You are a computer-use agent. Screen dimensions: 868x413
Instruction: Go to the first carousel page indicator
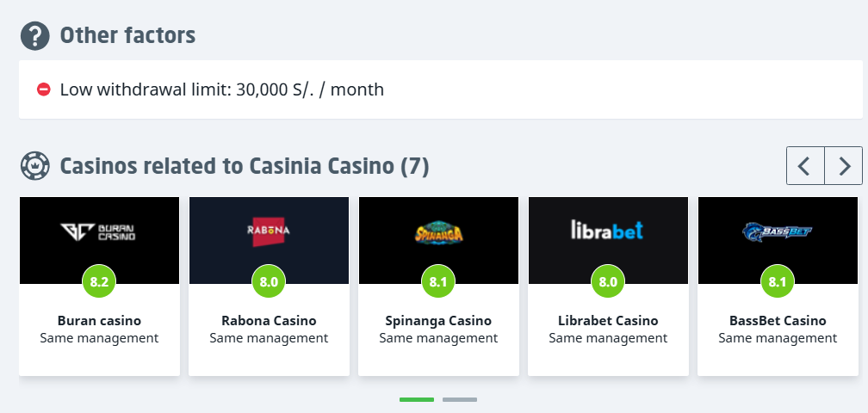[417, 399]
